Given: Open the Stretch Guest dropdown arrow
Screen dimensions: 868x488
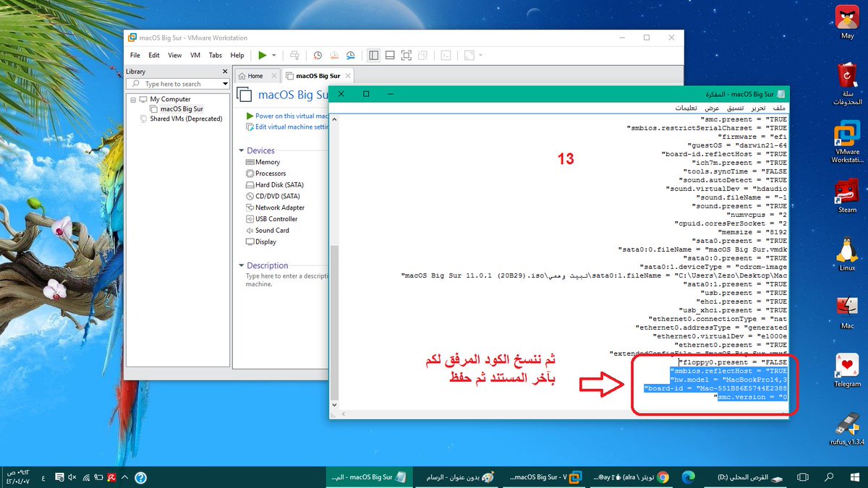Looking at the screenshot, I should (x=480, y=55).
